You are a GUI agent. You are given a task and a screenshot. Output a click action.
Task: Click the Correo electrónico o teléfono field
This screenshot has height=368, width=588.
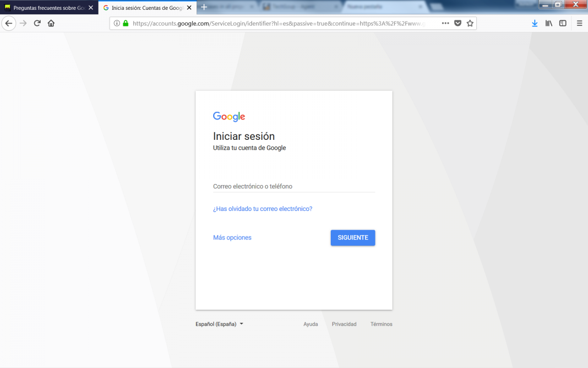pos(294,186)
